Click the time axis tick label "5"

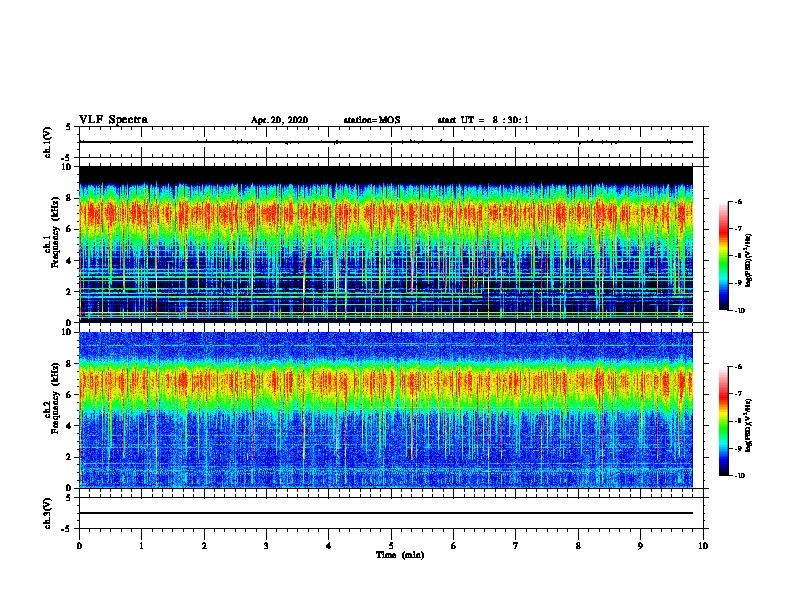click(391, 546)
